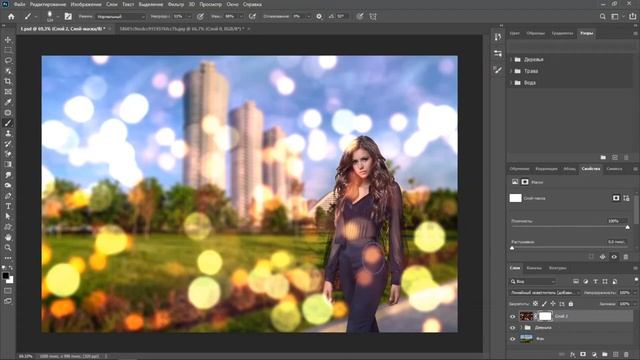Screen dimensions: 640x360
Task: Open the Изображение menu
Action: pyautogui.click(x=86, y=4)
